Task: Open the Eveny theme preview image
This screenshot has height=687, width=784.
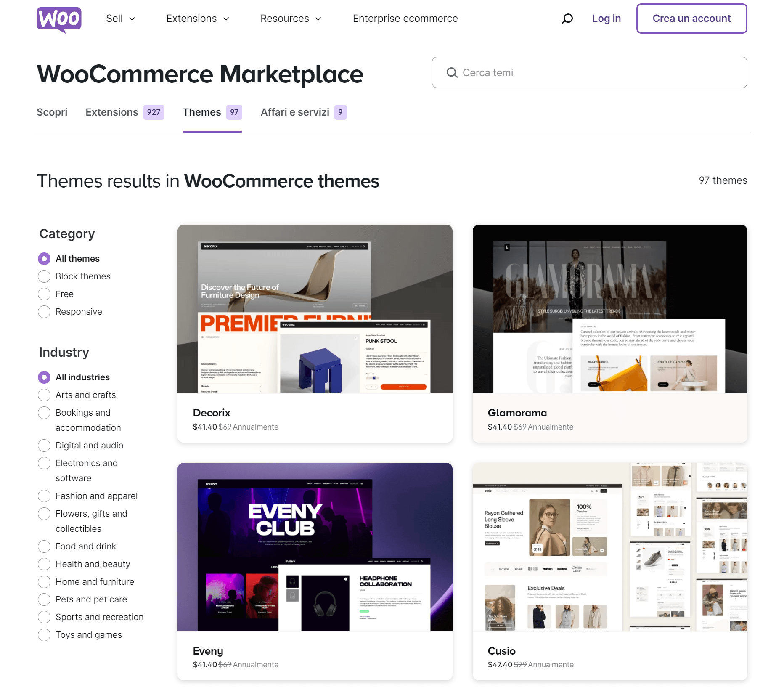Action: (315, 547)
